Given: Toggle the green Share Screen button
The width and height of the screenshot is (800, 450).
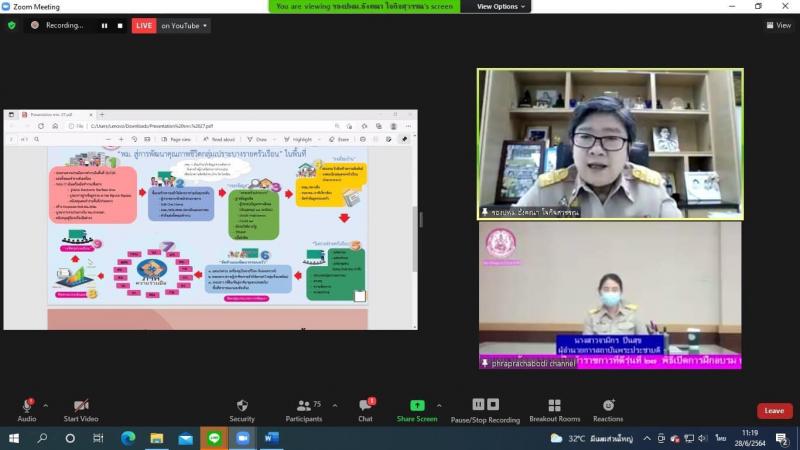Looking at the screenshot, I should [417, 411].
